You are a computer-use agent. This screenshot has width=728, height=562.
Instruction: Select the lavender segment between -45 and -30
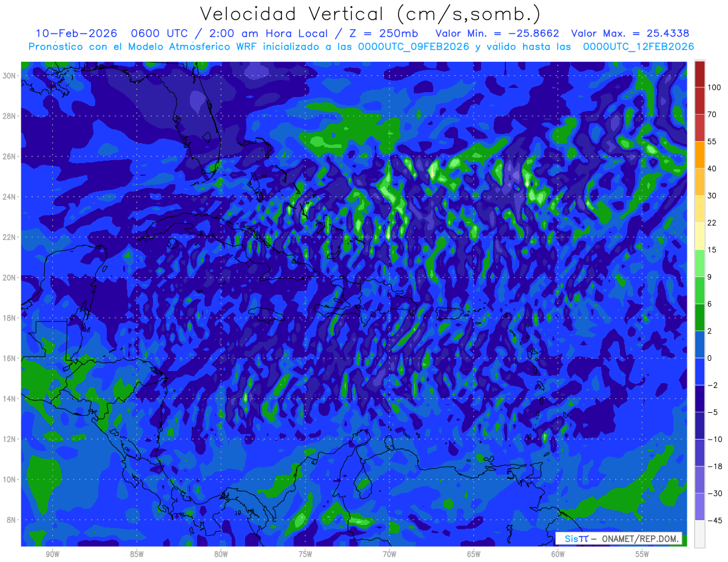(699, 506)
